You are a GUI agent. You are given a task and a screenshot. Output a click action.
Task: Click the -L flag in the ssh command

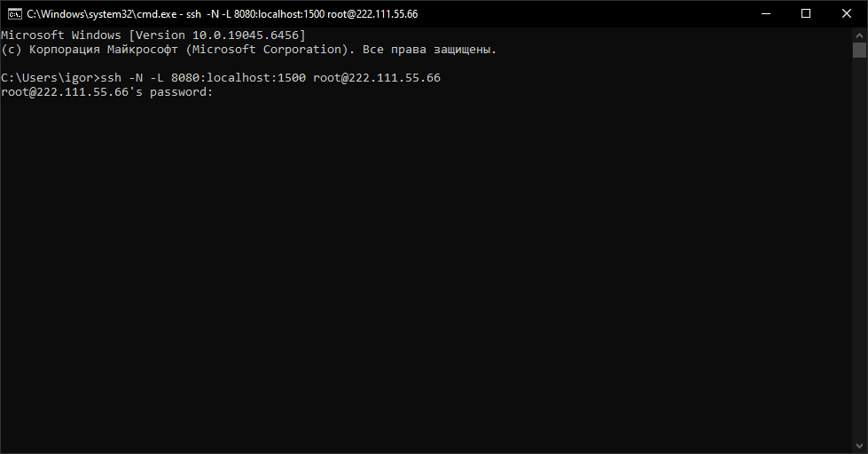click(158, 78)
